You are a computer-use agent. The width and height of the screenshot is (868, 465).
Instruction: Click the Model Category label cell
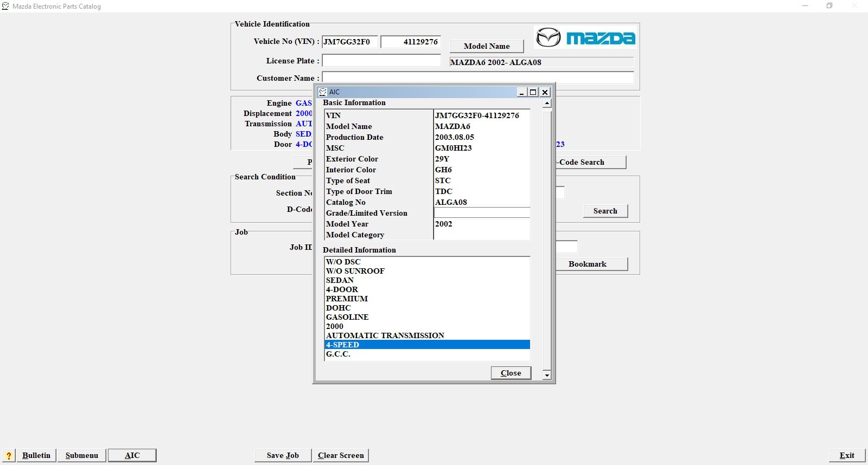coord(379,235)
